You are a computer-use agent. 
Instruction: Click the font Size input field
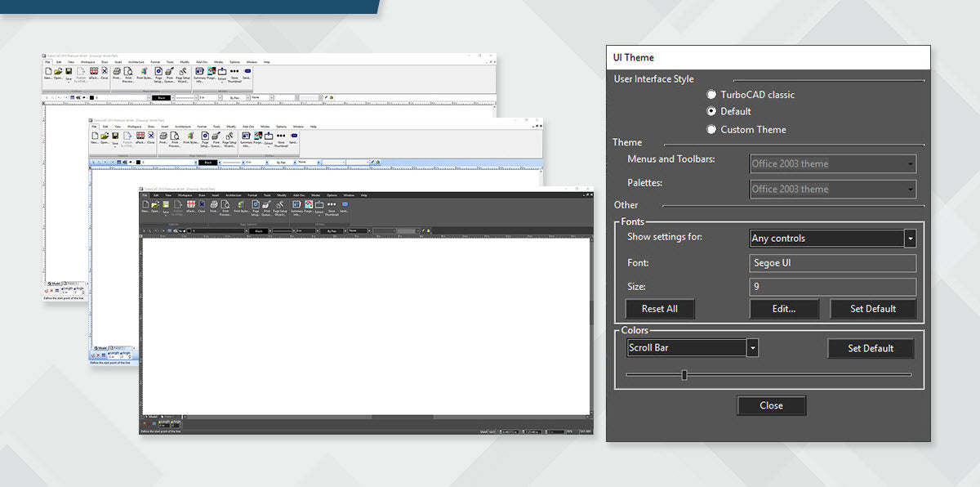point(833,287)
